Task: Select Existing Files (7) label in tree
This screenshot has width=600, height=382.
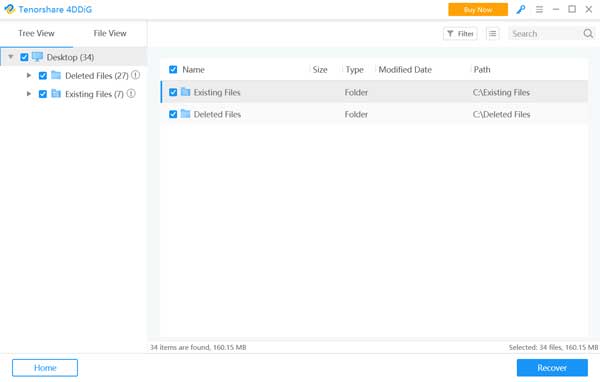Action: point(94,94)
